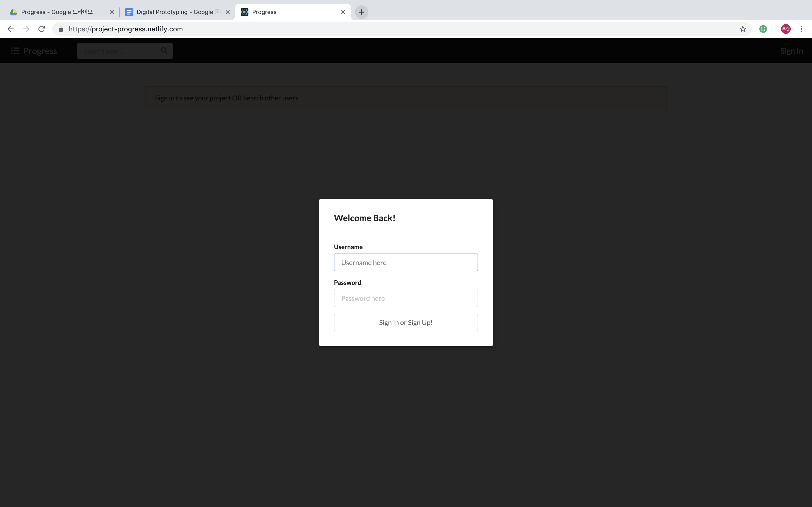Screen dimensions: 812x507
Task: Focus the Password input field
Action: coord(406,298)
